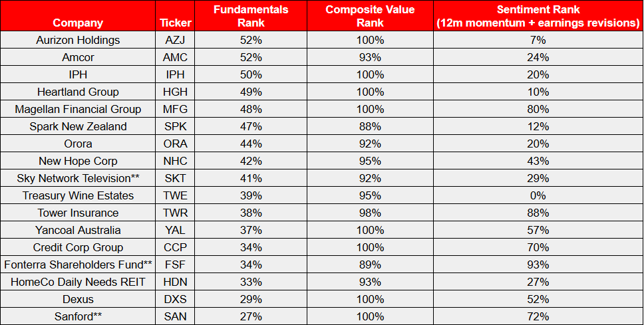Select the ORA ticker cell
Viewport: 644px width, 325px height.
tap(176, 144)
